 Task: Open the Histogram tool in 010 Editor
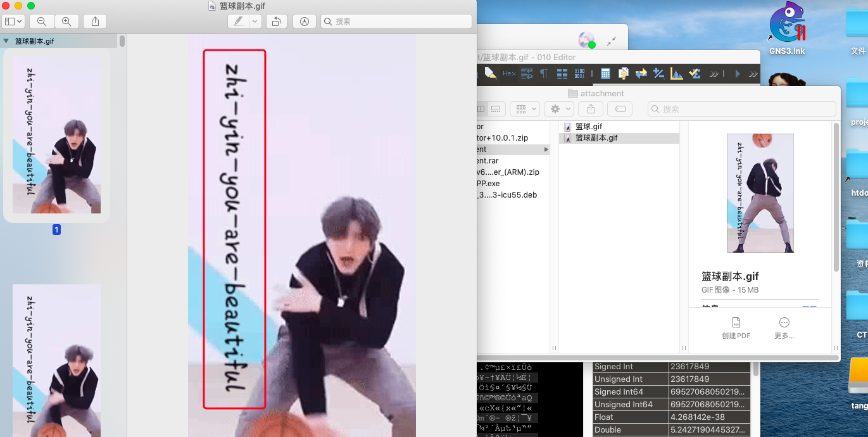click(x=677, y=73)
